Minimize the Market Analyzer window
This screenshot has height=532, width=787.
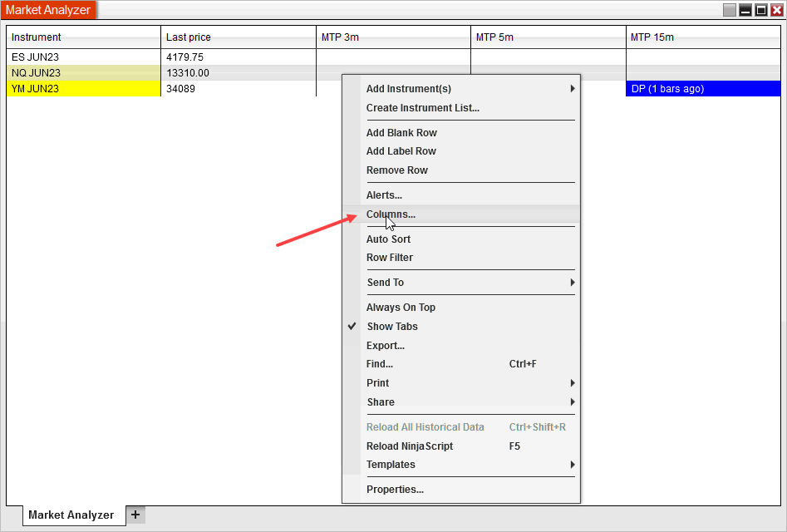[745, 10]
